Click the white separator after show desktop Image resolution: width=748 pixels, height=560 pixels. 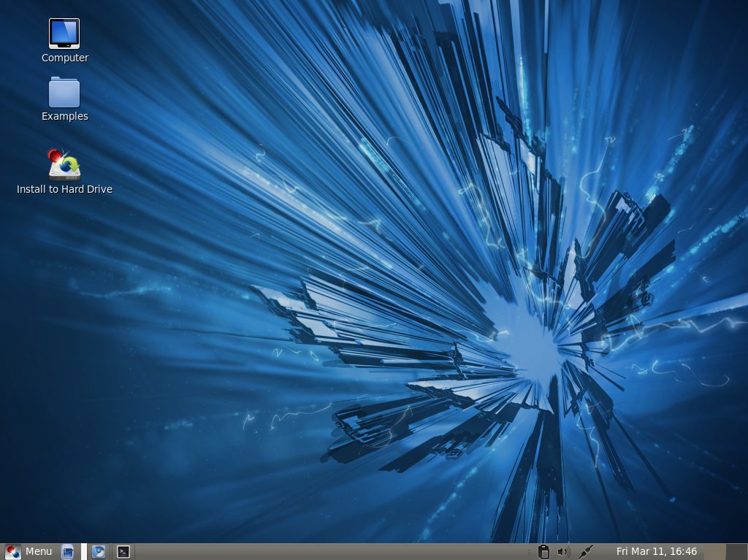coord(83,552)
